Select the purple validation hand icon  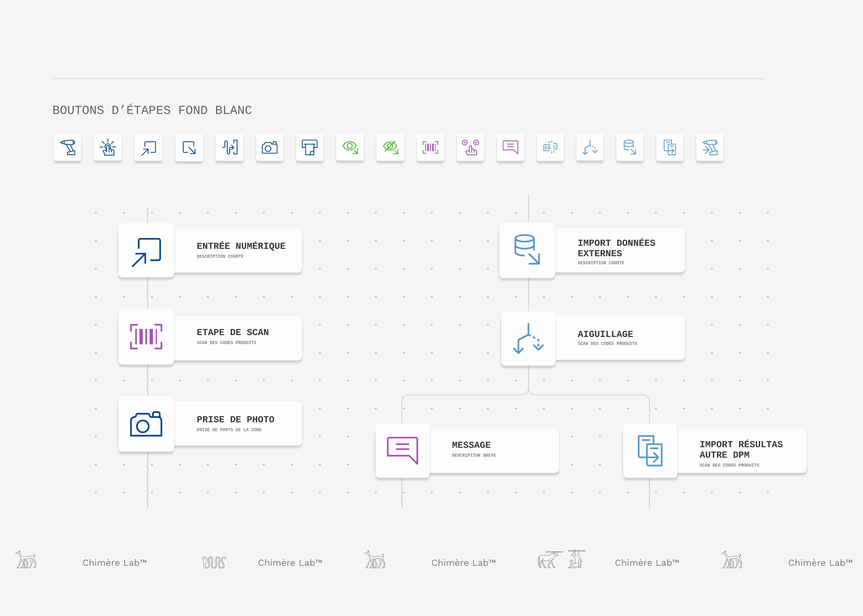(470, 148)
